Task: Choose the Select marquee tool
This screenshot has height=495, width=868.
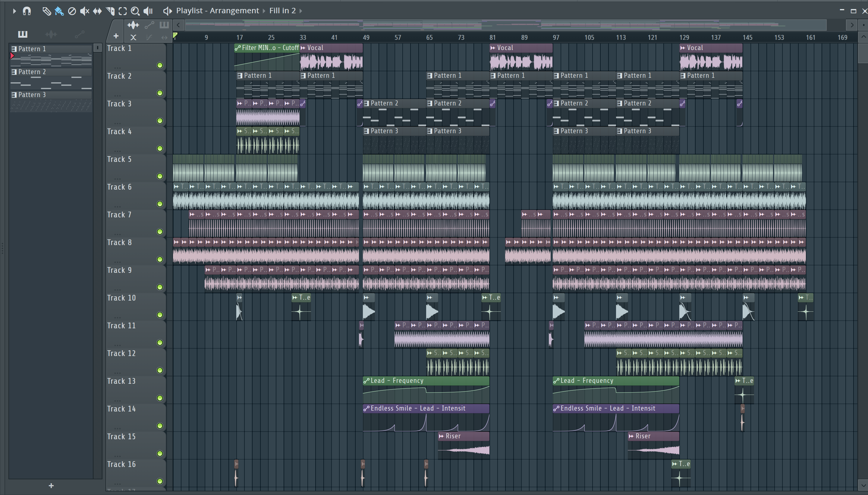Action: [x=123, y=11]
